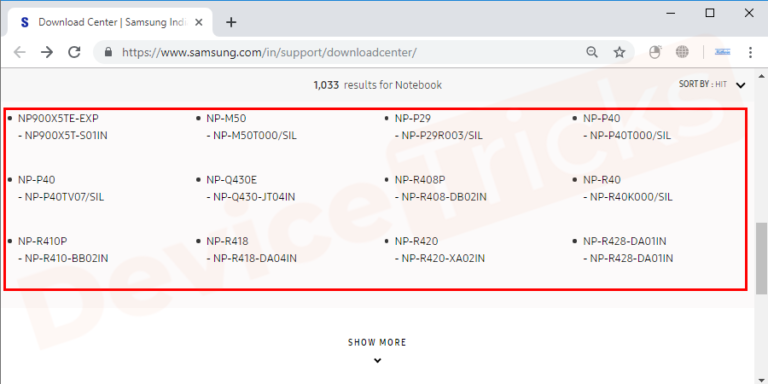The width and height of the screenshot is (768, 384).
Task: Open the NP-Q430-JT04IN model link
Action: point(254,197)
